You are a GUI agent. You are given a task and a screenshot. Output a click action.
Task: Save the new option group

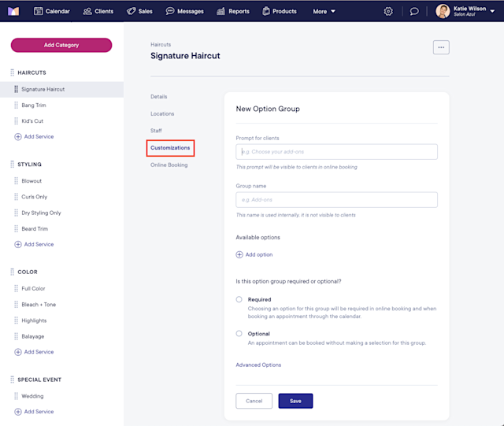coord(295,401)
